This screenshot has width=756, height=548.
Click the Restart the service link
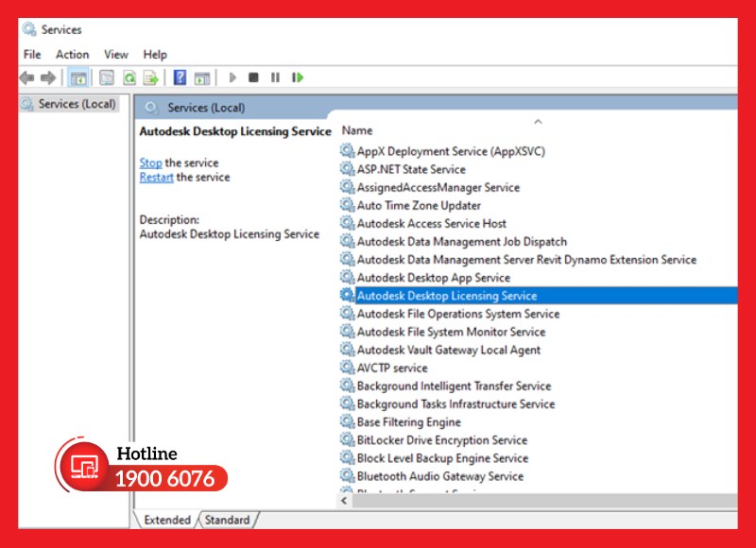pos(156,178)
